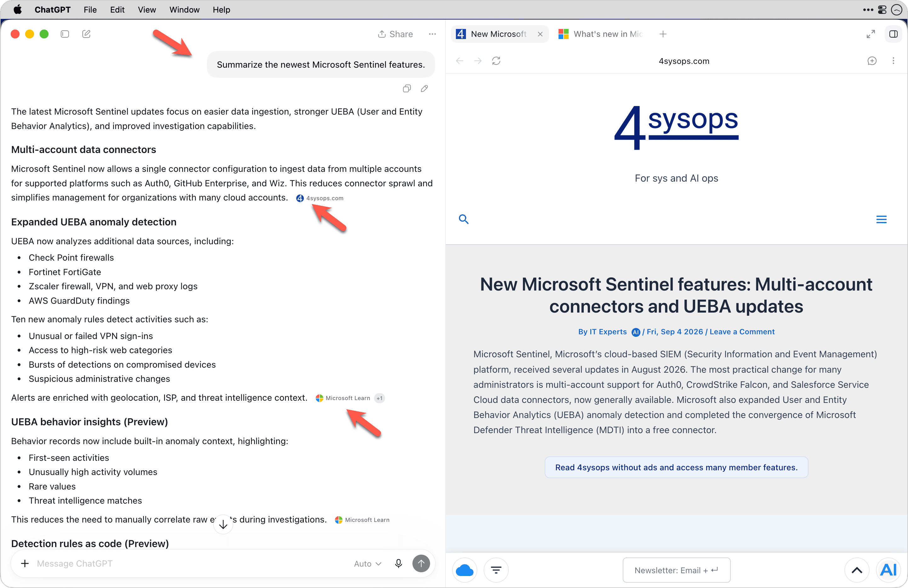Screen dimensions: 908x588
Task: Click the Detection rules as code (Preview) heading
Action: tap(90, 543)
